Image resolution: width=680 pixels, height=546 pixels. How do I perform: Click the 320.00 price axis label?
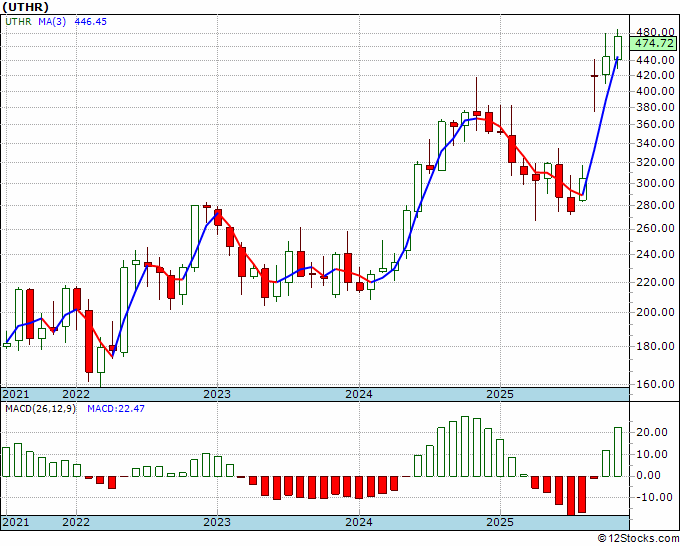point(655,163)
